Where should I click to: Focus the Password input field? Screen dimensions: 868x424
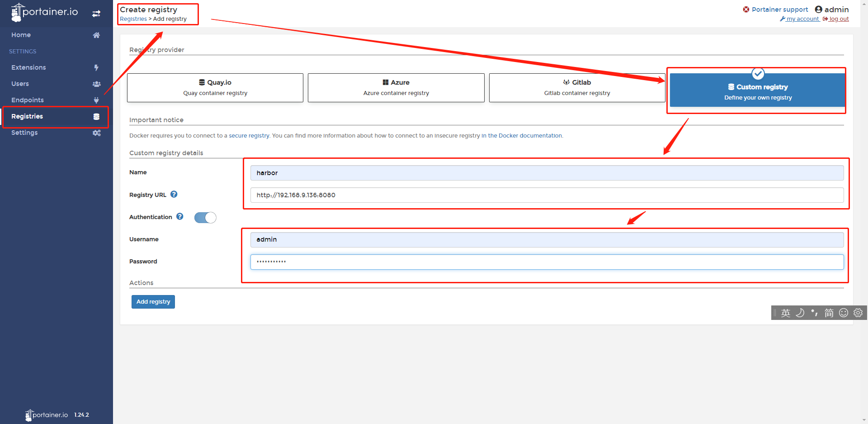tap(547, 262)
